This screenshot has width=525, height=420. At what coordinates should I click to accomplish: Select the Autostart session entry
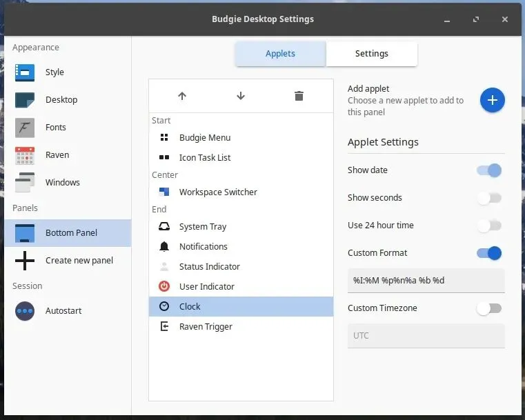click(x=63, y=311)
